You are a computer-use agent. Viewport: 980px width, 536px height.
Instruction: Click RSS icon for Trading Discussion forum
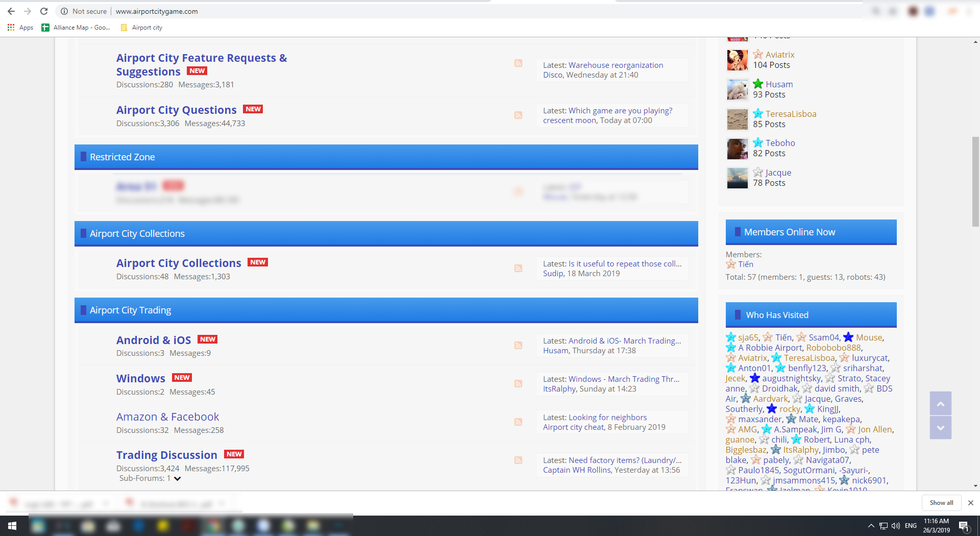click(x=518, y=460)
